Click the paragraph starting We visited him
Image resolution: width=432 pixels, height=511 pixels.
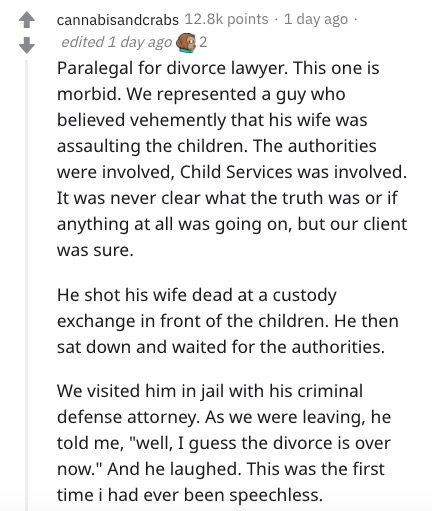(x=224, y=443)
